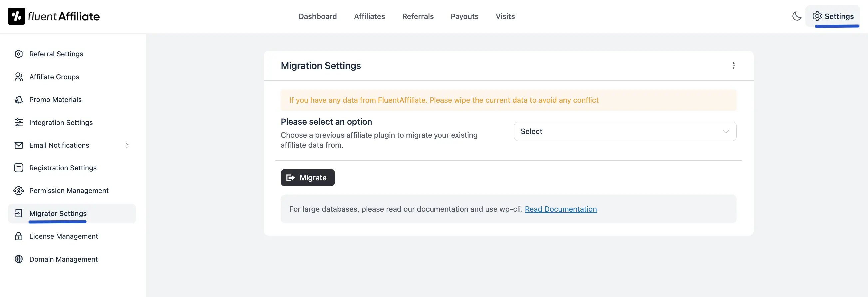Open the Read Documentation link
868x297 pixels.
click(x=561, y=209)
